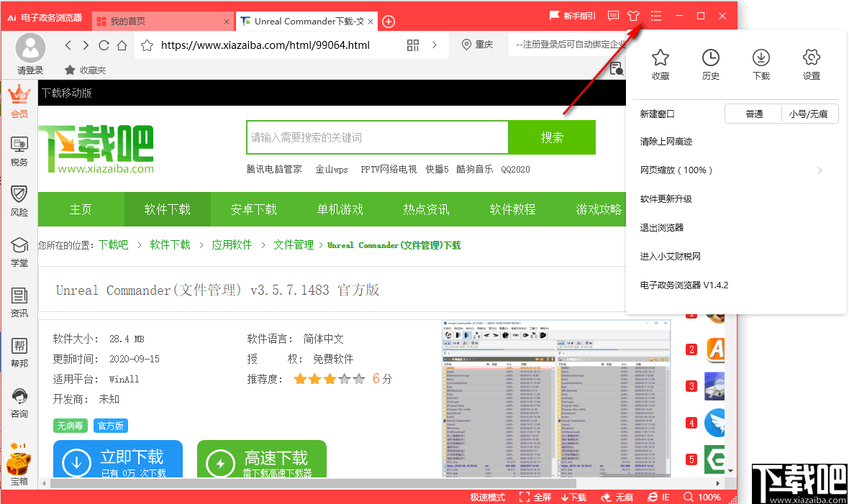The width and height of the screenshot is (849, 504).
Task: Switch to IE mode via status bar icon
Action: (x=657, y=496)
